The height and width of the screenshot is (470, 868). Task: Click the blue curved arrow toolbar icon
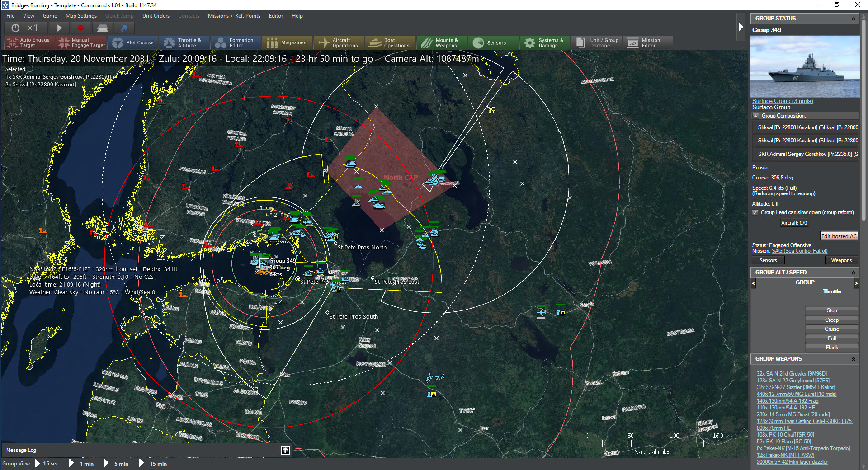[x=124, y=28]
